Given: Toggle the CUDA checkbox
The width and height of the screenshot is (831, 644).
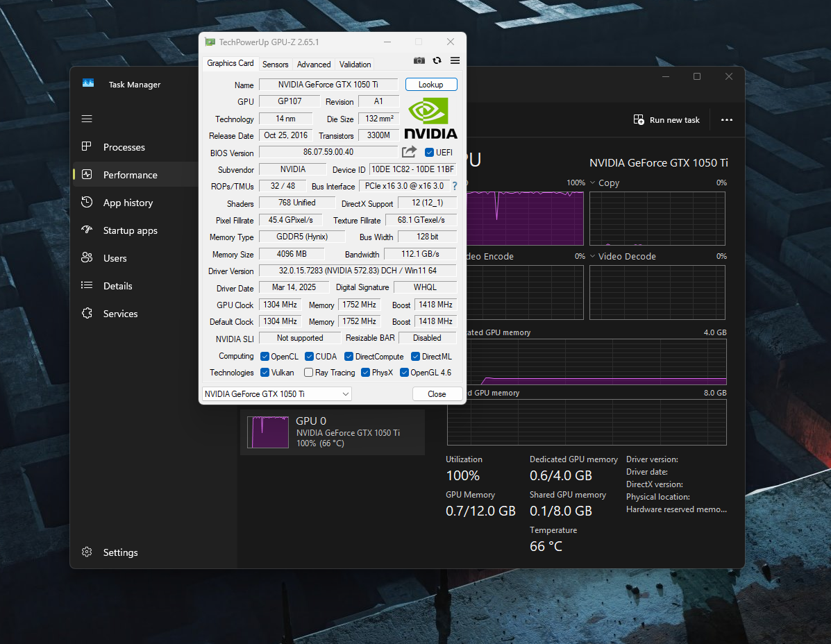Looking at the screenshot, I should click(x=309, y=357).
